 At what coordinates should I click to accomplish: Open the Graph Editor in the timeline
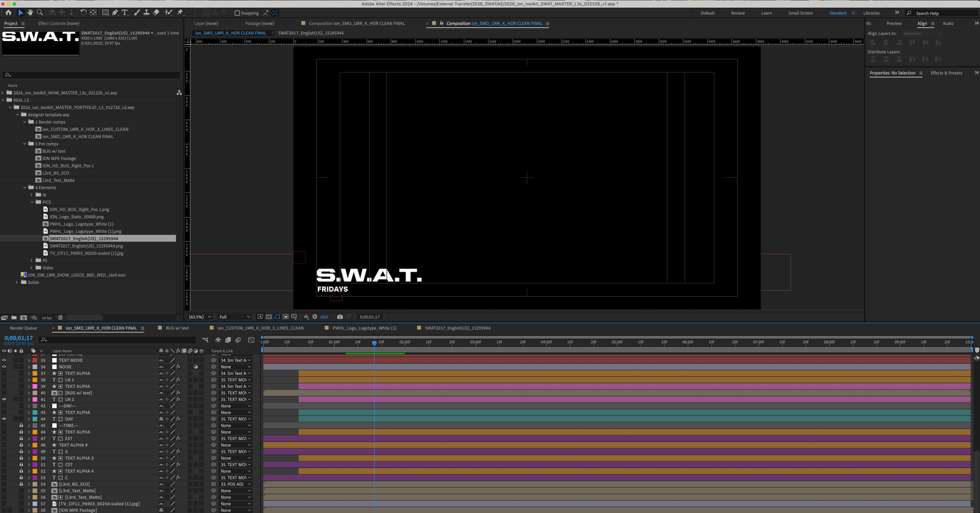(x=251, y=340)
